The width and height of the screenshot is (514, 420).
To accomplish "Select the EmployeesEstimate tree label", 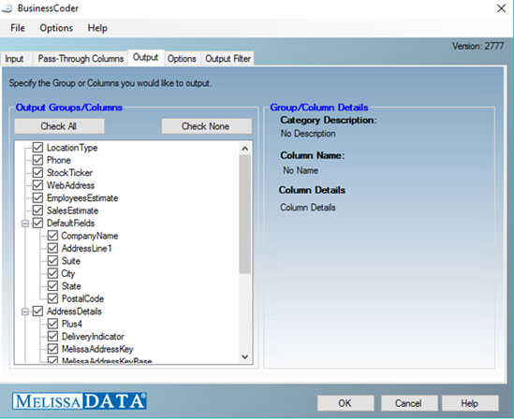I will (x=82, y=198).
